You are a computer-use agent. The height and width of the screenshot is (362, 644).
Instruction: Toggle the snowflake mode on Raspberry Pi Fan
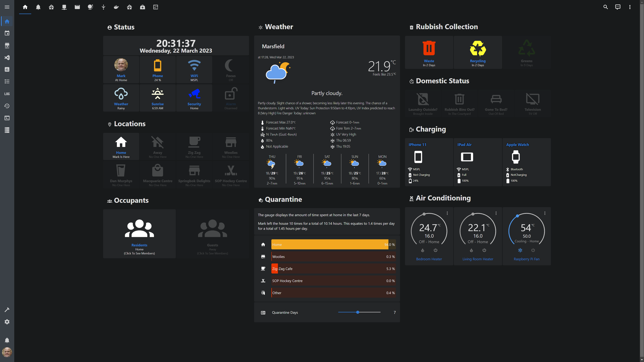(x=520, y=250)
